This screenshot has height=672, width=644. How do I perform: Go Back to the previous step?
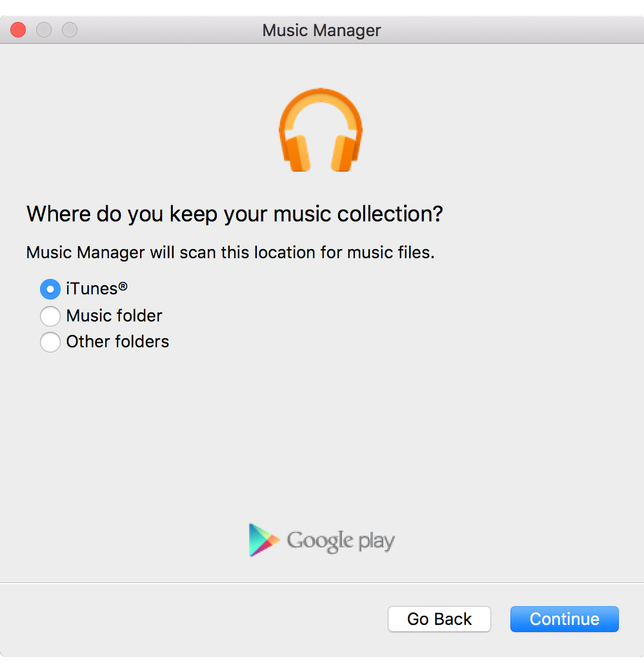pyautogui.click(x=439, y=619)
